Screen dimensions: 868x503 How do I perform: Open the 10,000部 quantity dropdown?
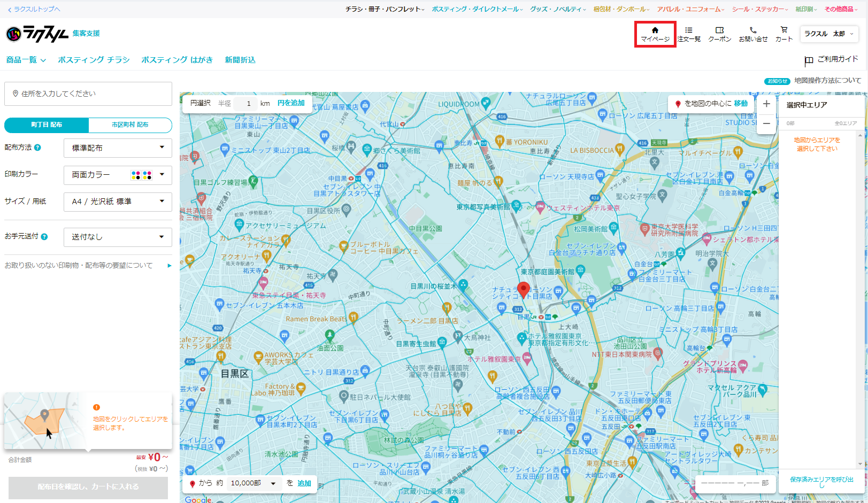click(x=254, y=483)
